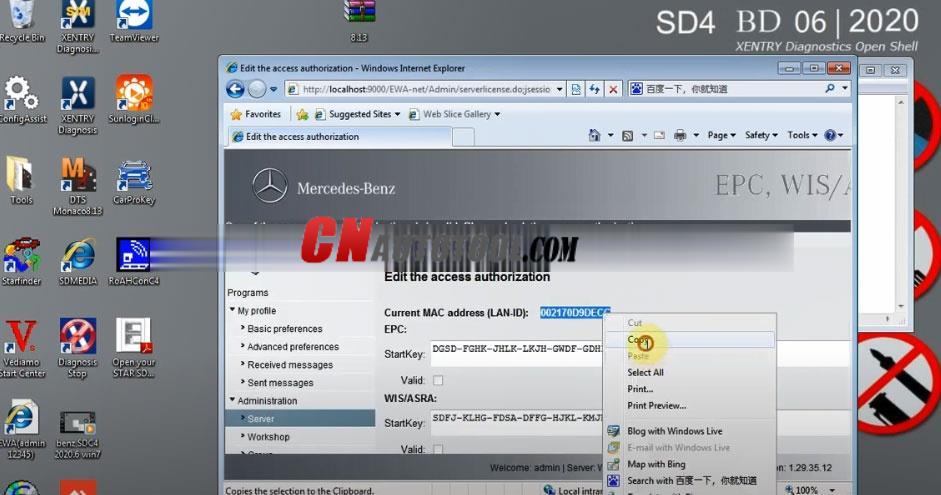Open the Safety menu dropdown

(x=761, y=136)
